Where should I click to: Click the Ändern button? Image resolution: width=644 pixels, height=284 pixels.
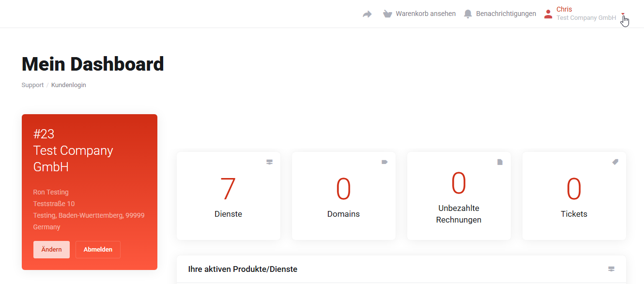pos(51,250)
